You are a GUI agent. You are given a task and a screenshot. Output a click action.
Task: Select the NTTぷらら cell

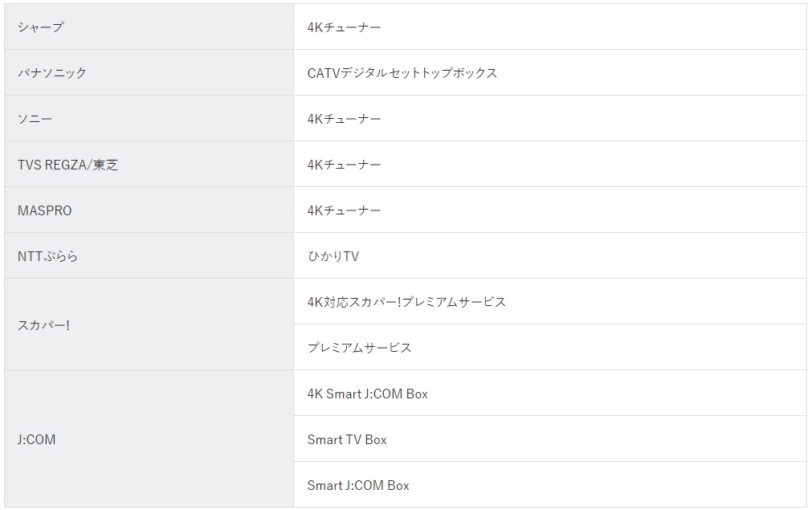(x=149, y=255)
